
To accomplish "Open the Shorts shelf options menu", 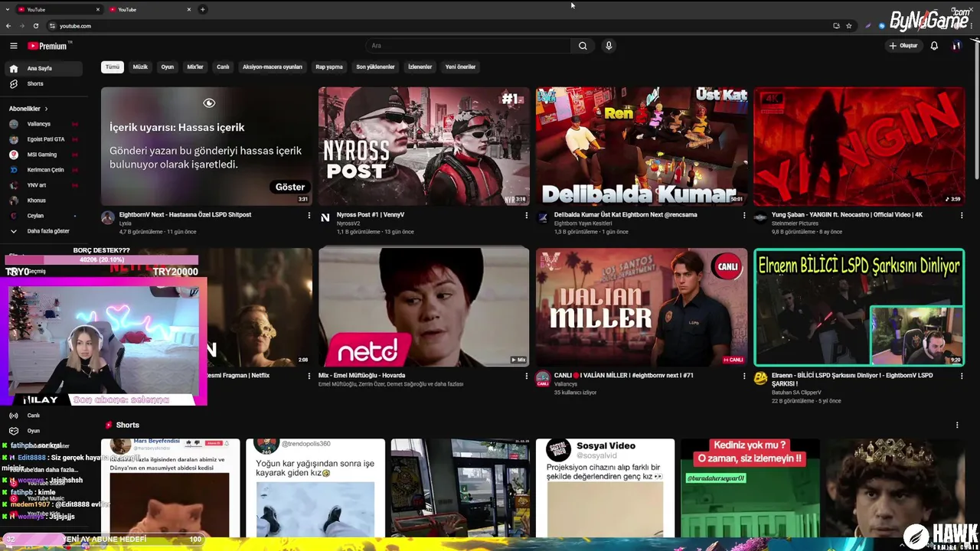I will point(957,425).
